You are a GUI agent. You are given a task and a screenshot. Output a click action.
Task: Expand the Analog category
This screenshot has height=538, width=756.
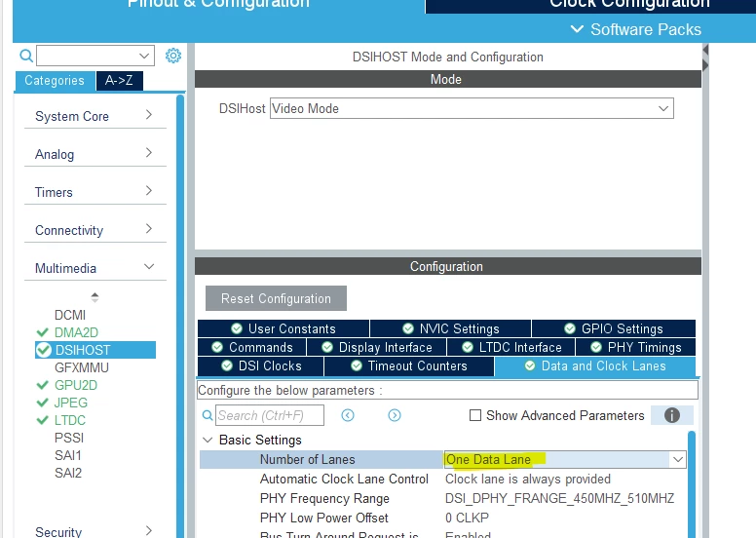coord(94,154)
